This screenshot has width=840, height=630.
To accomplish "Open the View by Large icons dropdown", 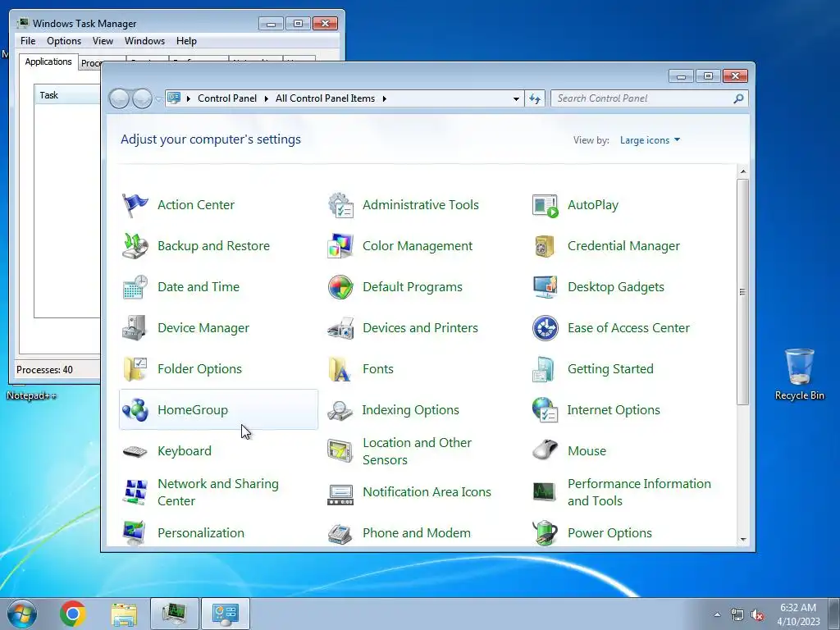I will click(x=650, y=140).
